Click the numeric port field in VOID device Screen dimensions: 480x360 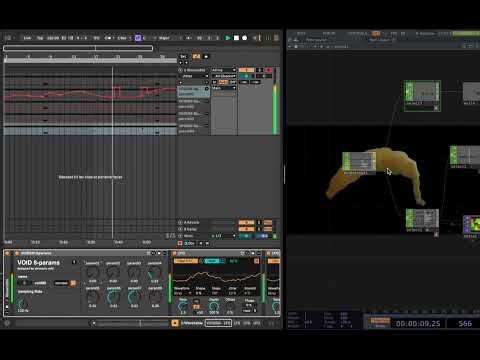pos(24,283)
